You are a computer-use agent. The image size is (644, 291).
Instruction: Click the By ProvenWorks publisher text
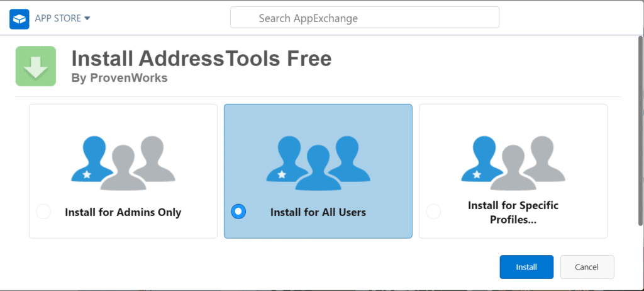119,78
